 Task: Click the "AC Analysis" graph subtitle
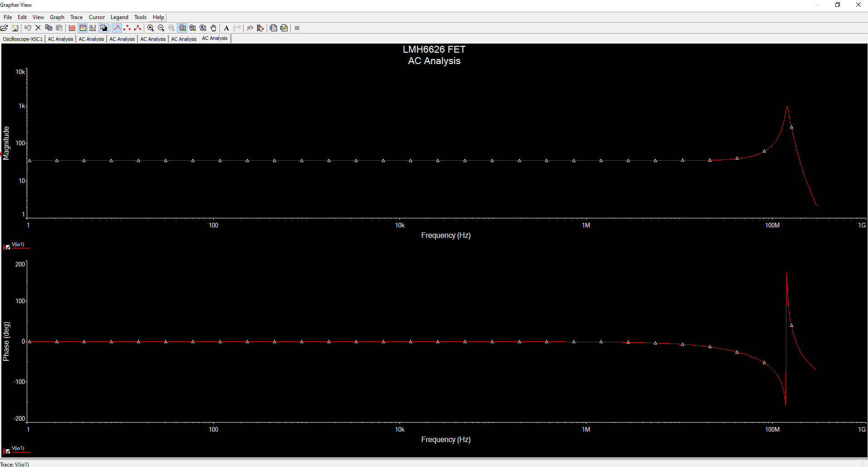(x=434, y=61)
